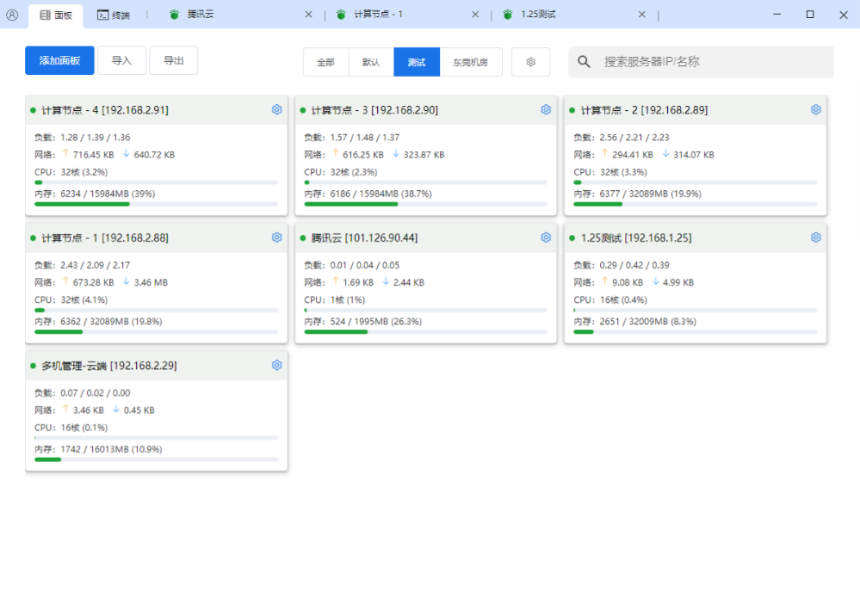860x616 pixels.
Task: Select the 东莞机房 group filter
Action: tap(470, 62)
